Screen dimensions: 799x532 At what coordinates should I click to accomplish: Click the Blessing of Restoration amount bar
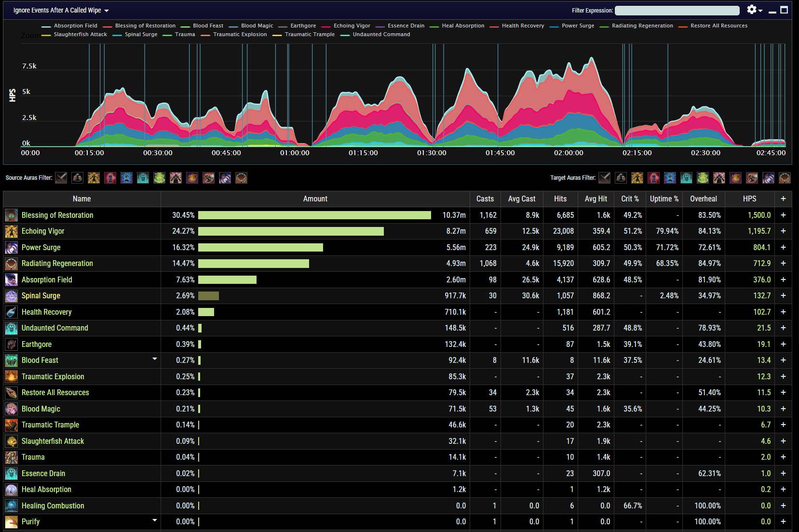tap(314, 215)
